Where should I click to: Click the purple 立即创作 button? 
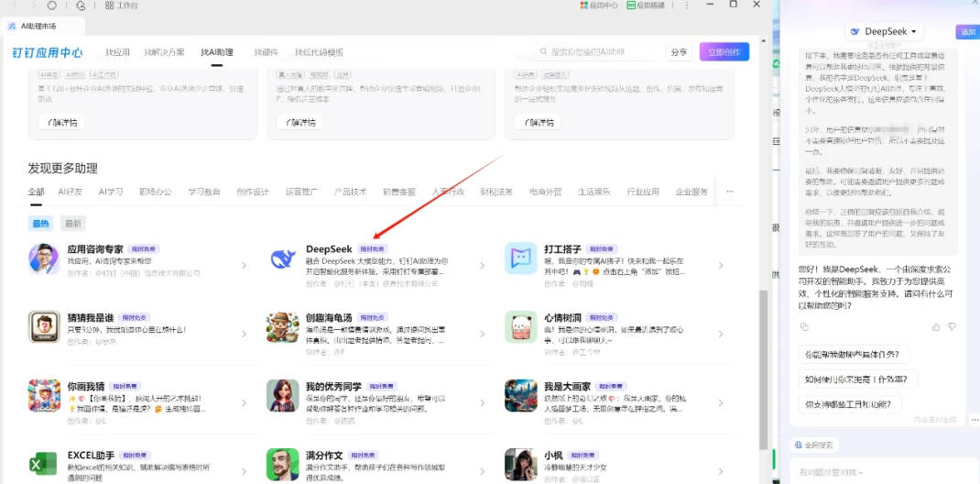(x=724, y=52)
